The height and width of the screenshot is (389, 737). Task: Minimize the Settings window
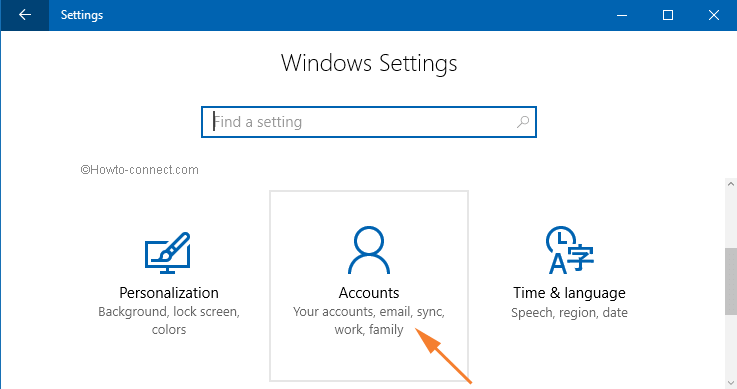(x=622, y=15)
